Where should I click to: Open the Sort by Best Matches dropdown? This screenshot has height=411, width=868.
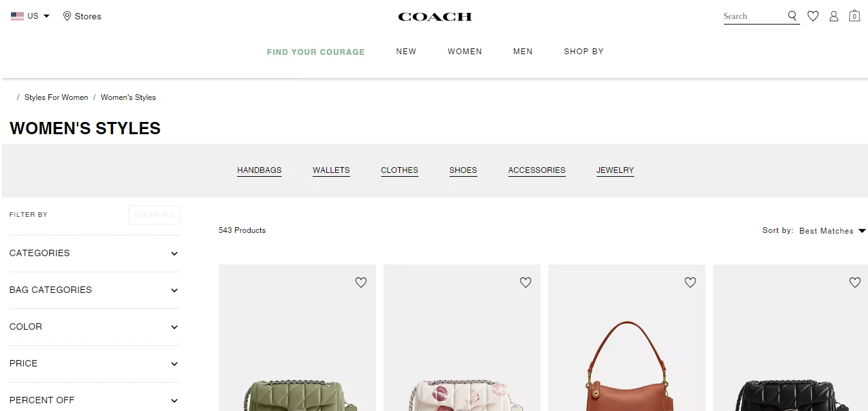(x=832, y=231)
